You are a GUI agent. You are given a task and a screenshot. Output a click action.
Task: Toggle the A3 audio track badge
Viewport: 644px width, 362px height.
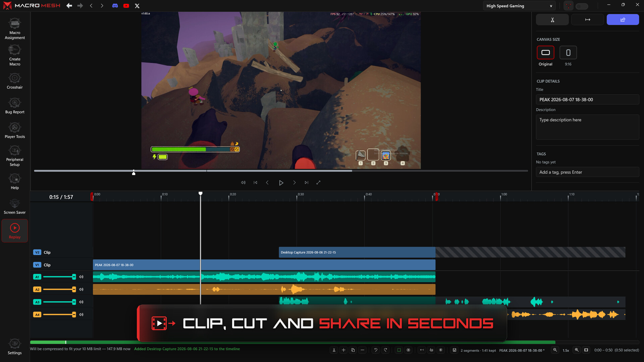[x=37, y=302]
